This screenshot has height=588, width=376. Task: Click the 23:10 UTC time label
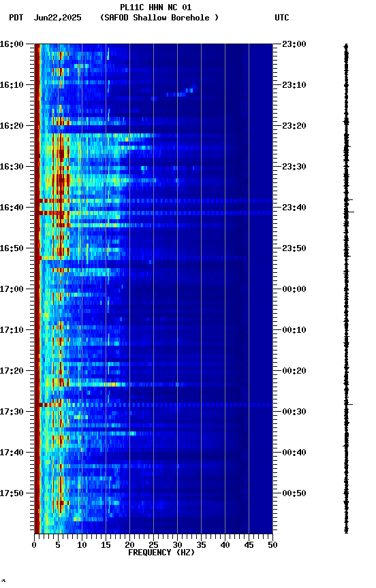[x=294, y=85]
